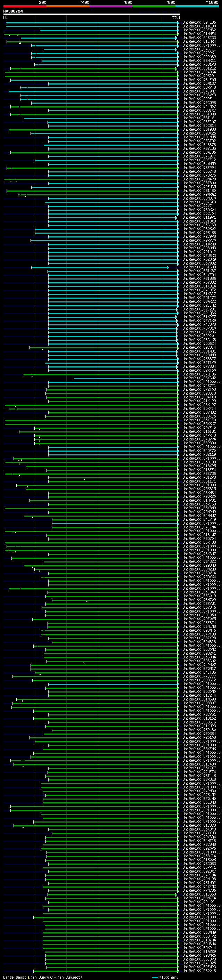Click the UniRef100_P30048 label
Viewport: 222px width, 980px height.
(199, 971)
